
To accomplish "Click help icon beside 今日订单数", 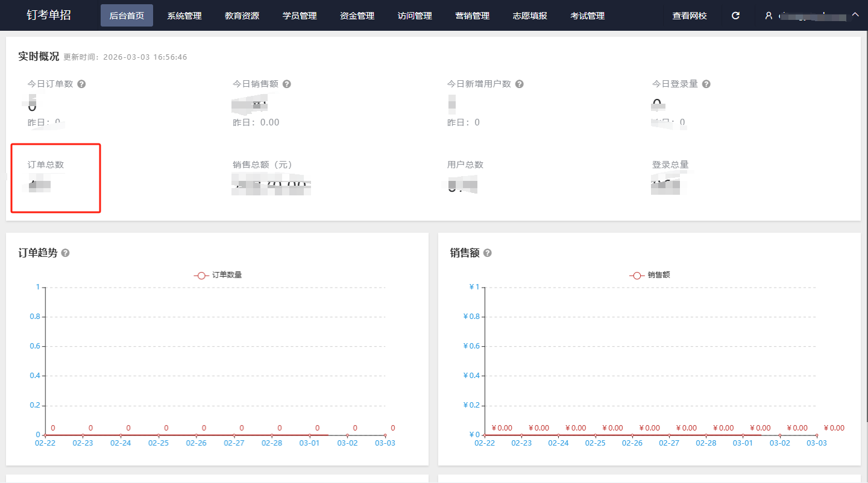I will tap(81, 84).
